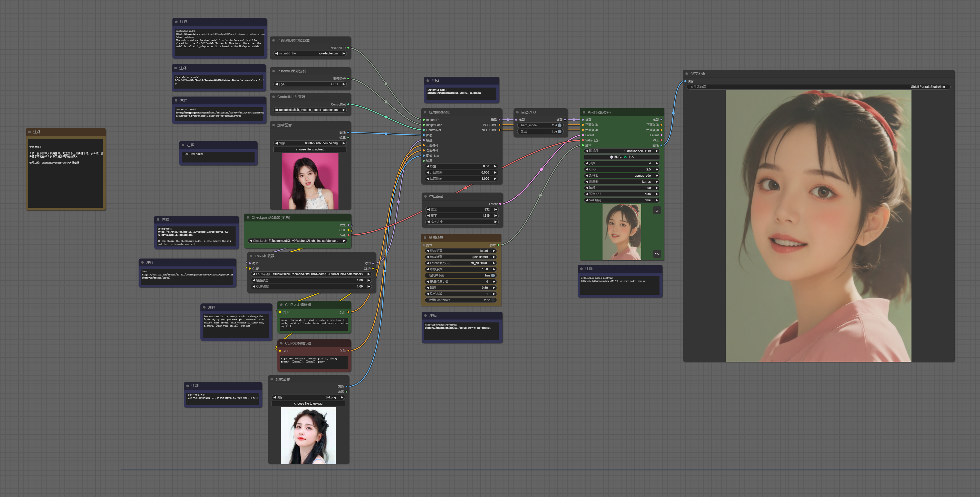The width and height of the screenshot is (980, 497).
Task: Click the INSTANTID output socket
Action: [348, 48]
